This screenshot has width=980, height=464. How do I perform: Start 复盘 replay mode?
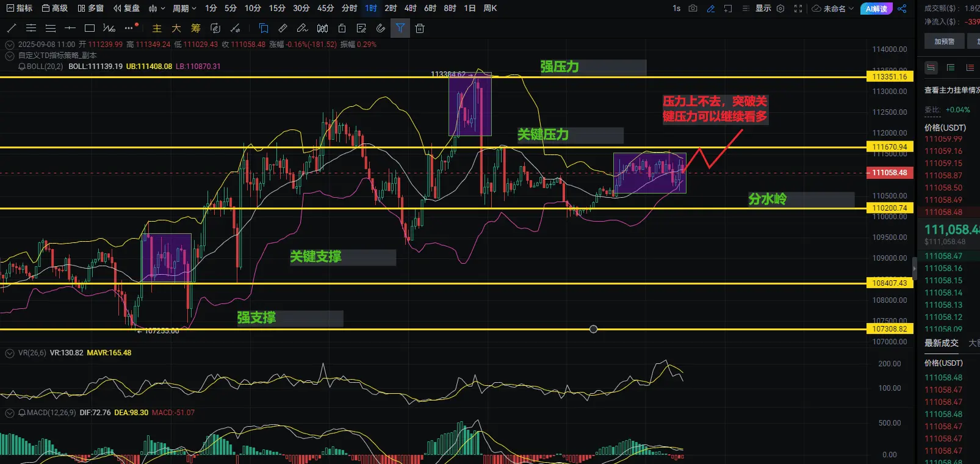coord(127,9)
